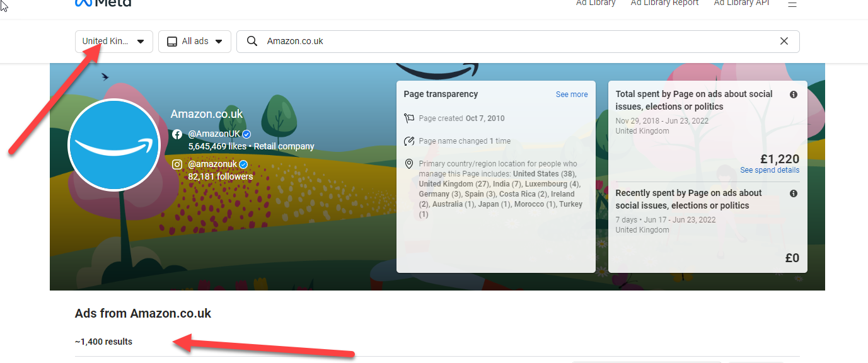The width and height of the screenshot is (868, 363).
Task: Click the Page transparency heading
Action: tap(441, 94)
